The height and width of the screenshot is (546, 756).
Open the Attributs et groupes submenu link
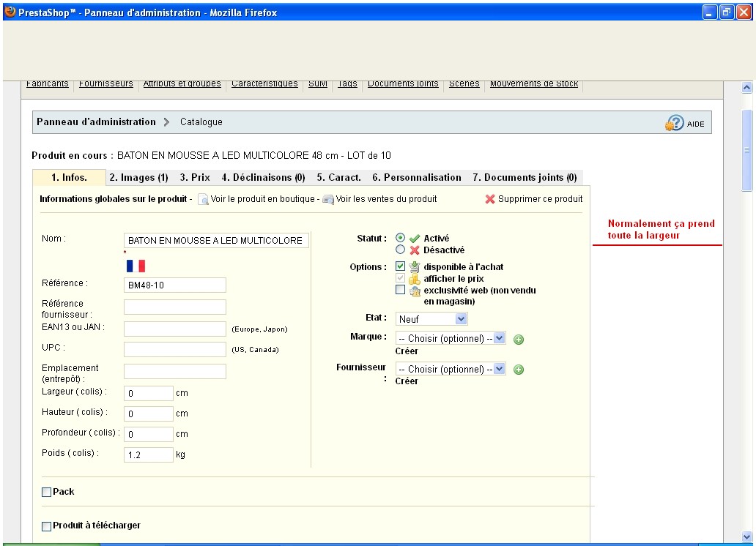182,84
